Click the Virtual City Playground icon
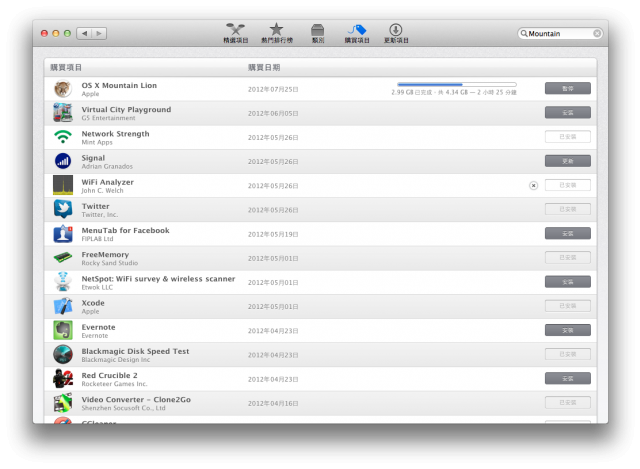 (63, 113)
